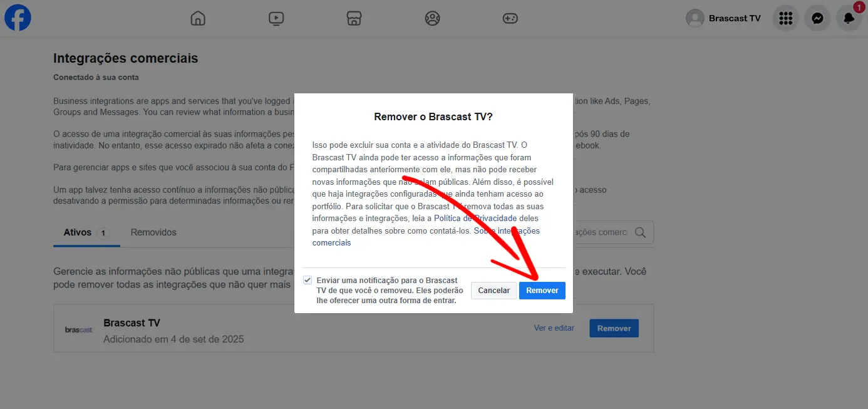Image resolution: width=868 pixels, height=409 pixels.
Task: Confirm with the dialog's Remover button
Action: (542, 291)
